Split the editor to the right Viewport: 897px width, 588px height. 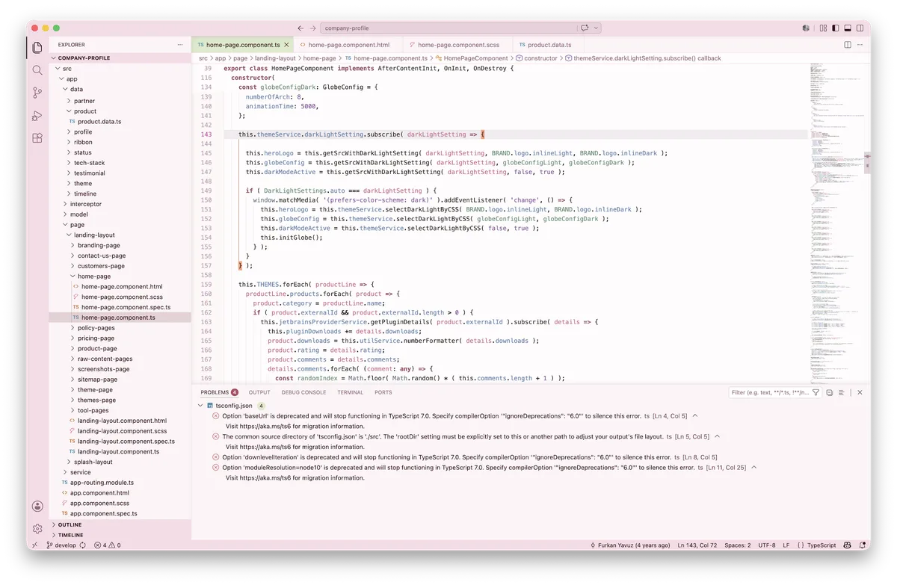tap(848, 45)
